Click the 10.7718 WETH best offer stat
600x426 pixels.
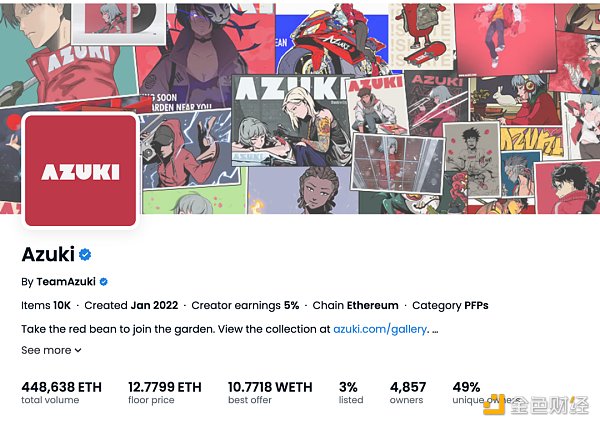[x=270, y=393]
